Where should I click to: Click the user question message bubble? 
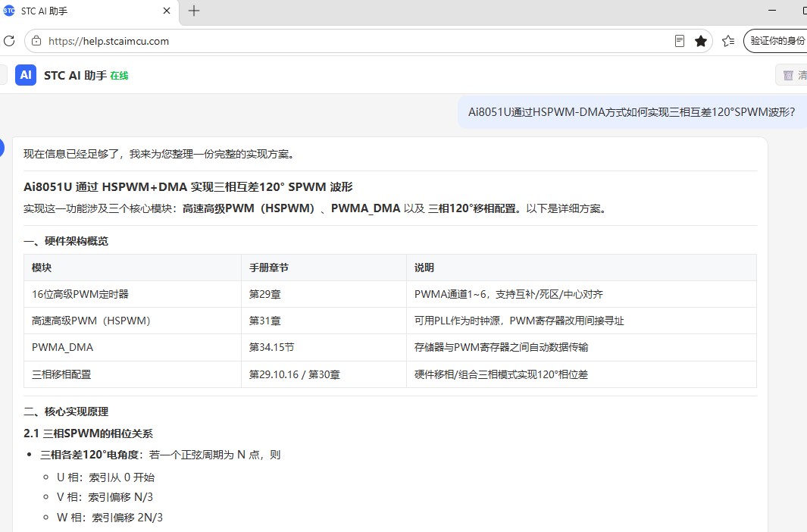tap(631, 112)
